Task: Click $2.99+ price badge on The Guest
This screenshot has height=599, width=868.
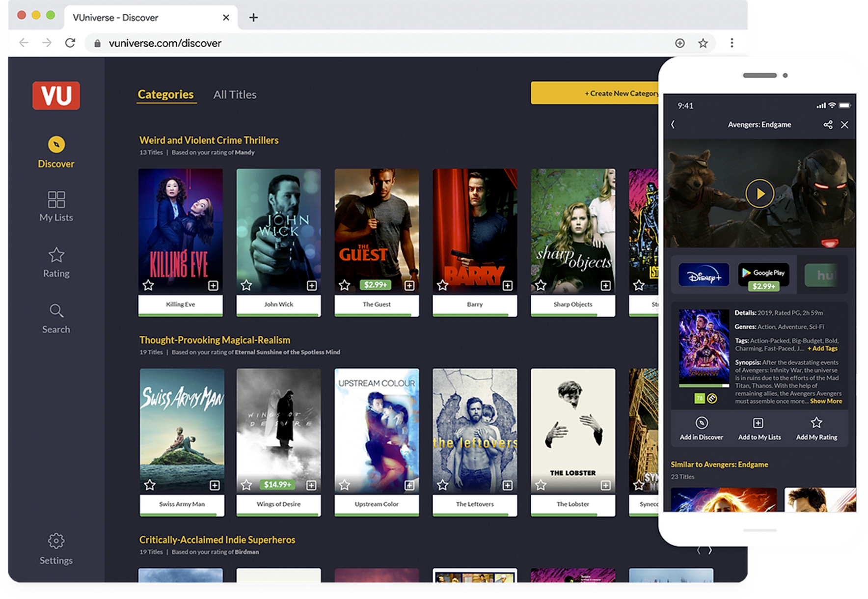Action: 376,285
